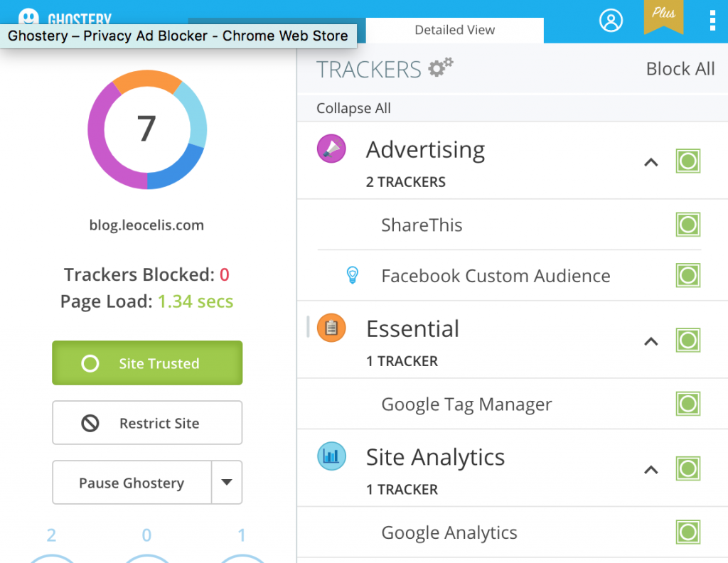Click the circle icon in Site Trusted button
Viewport: 728px width, 563px height.
[x=90, y=363]
